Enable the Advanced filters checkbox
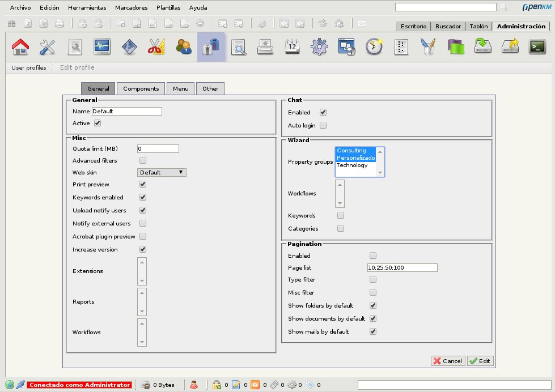 point(143,161)
